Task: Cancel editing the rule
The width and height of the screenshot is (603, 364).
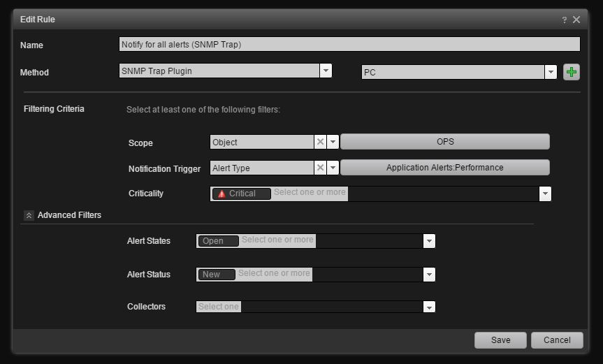Action: [x=557, y=340]
